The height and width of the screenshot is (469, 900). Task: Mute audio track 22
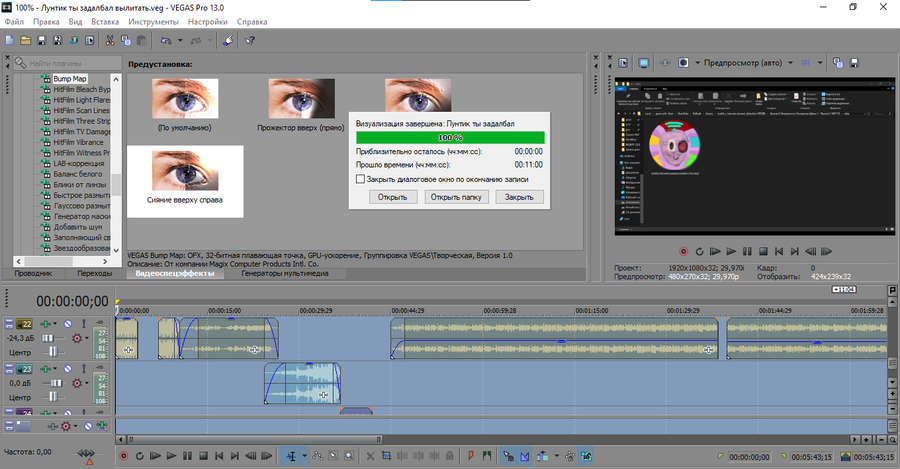68,324
